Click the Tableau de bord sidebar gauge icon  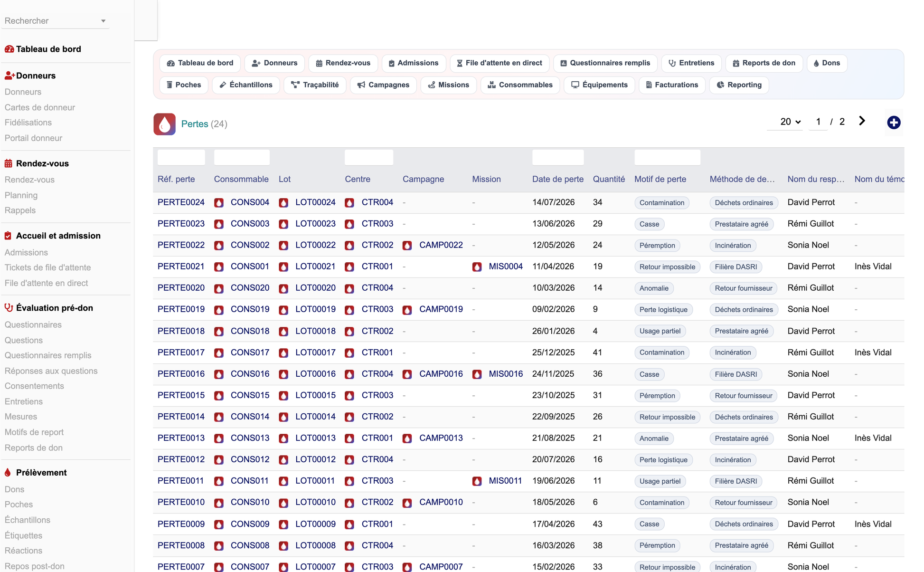(9, 49)
